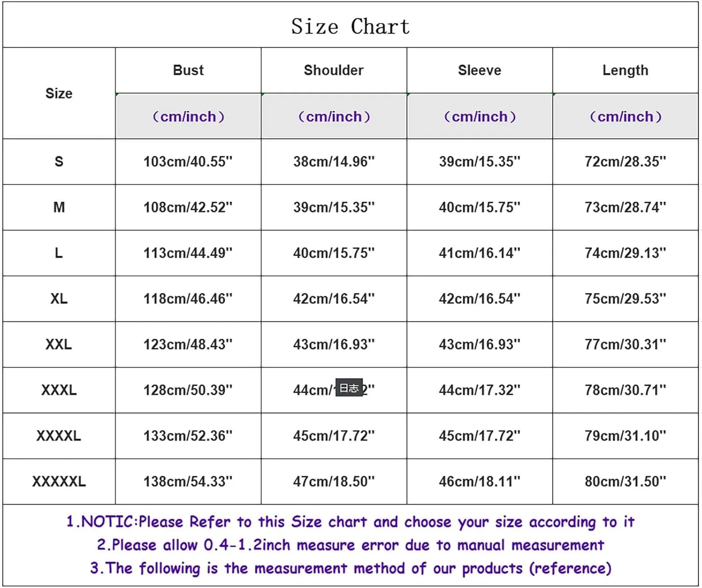Click the NOTIC size chart note line
Screen dimensions: 702x588
(x=351, y=522)
